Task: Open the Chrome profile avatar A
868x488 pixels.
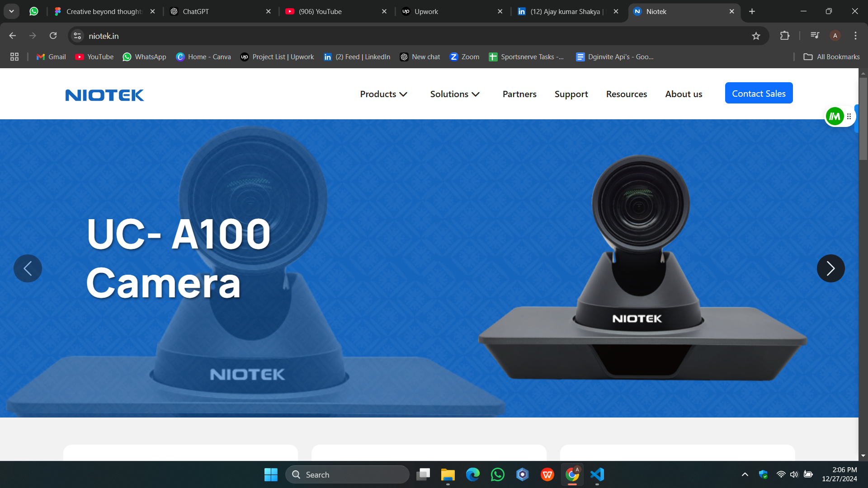Action: [835, 36]
